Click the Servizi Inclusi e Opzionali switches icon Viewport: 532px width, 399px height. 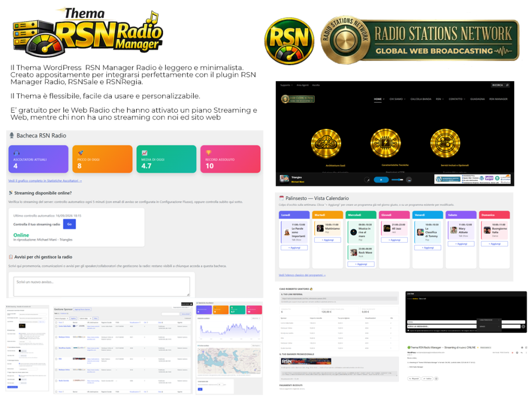[x=445, y=143]
